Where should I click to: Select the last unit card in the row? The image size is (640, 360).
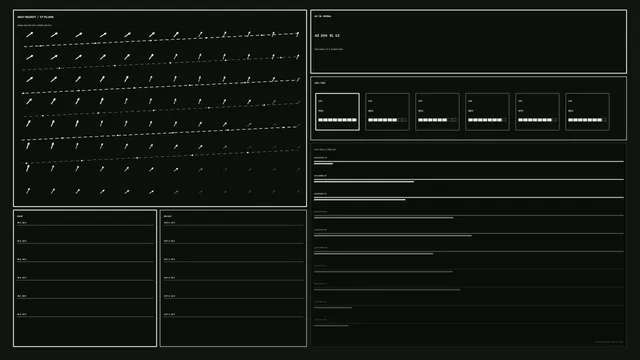pyautogui.click(x=587, y=112)
